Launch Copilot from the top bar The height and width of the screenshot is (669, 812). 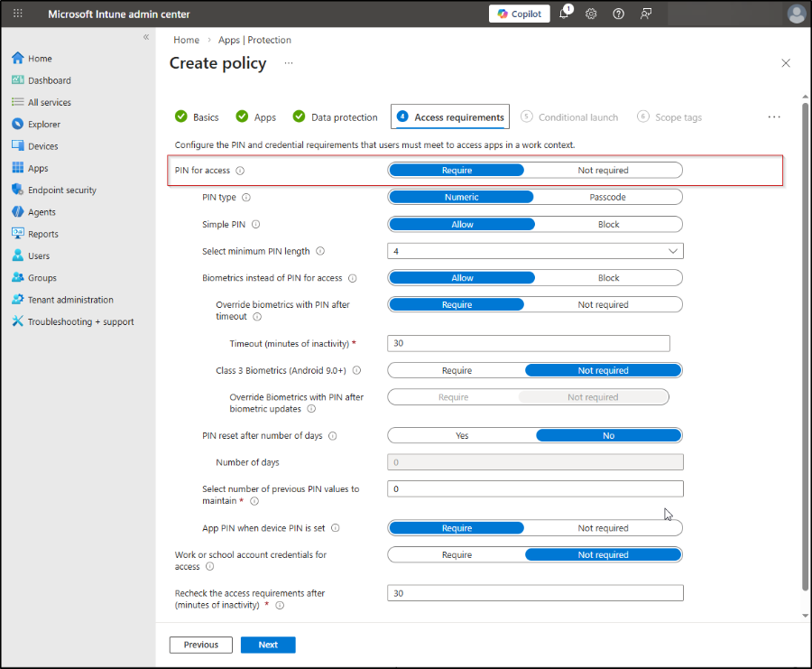tap(519, 14)
